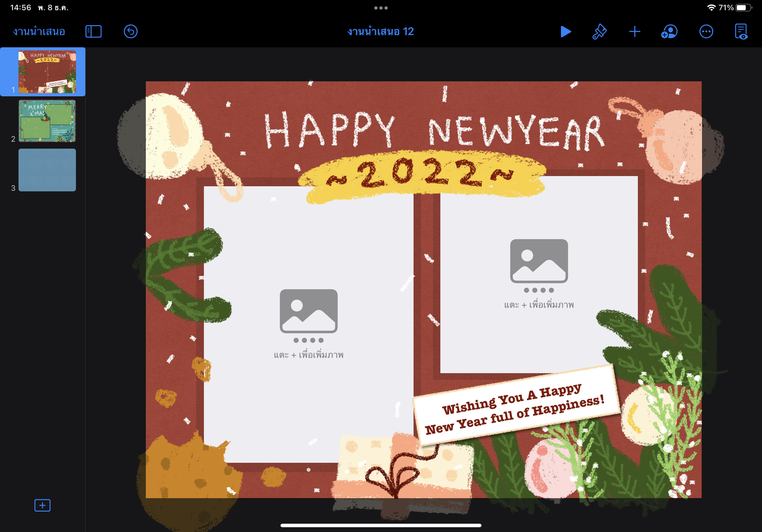Screen dimensions: 762x532
Task: Select the blank blue slide 3 thumbnail
Action: point(47,170)
